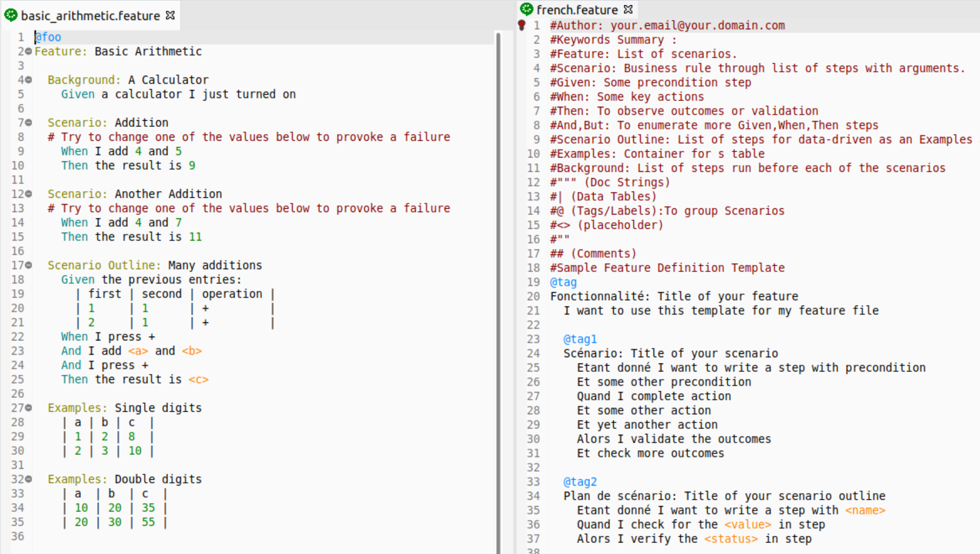Select the @tag2 annotation above Plan de scénario
This screenshot has height=554, width=980.
pyautogui.click(x=581, y=482)
